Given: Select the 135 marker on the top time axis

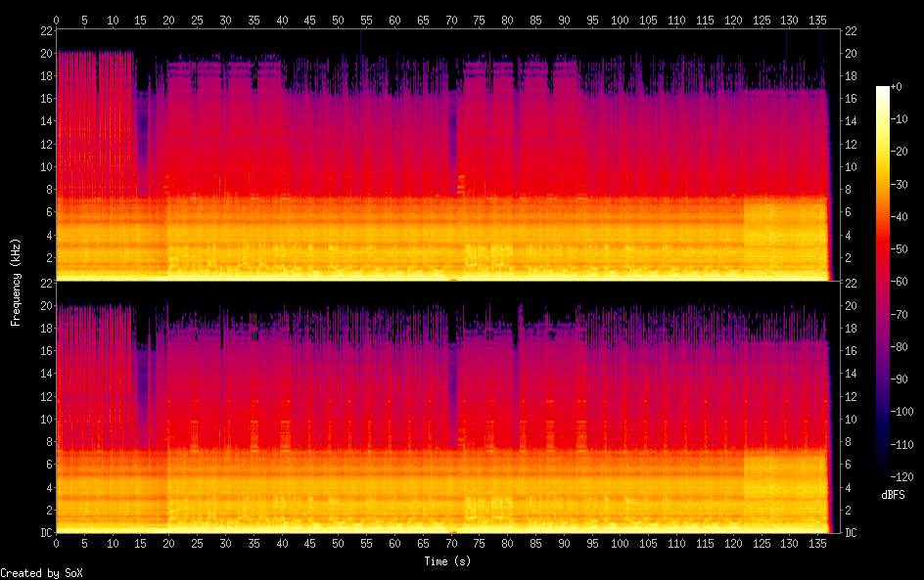Looking at the screenshot, I should (818, 19).
